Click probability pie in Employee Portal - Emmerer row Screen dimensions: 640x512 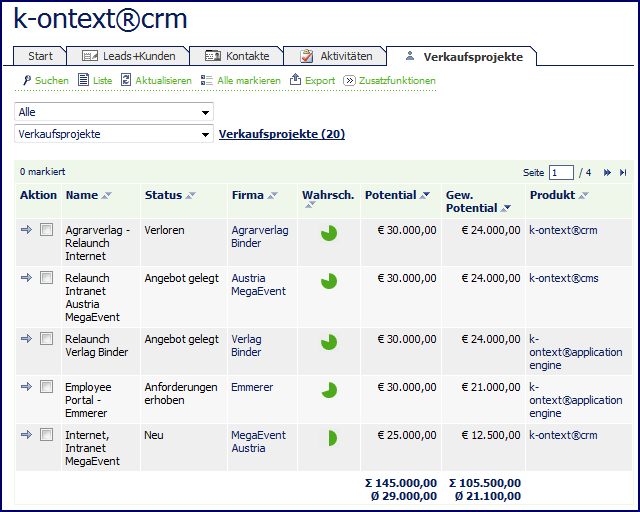tap(329, 390)
